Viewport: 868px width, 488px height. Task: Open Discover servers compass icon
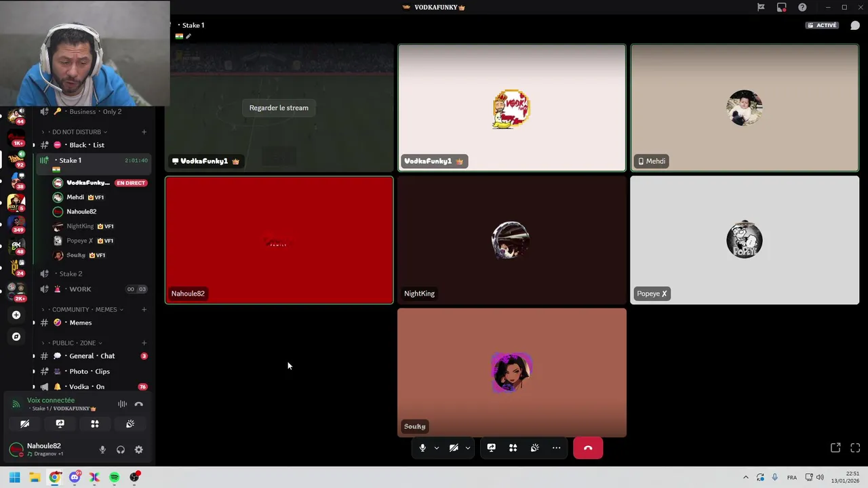coord(16,337)
